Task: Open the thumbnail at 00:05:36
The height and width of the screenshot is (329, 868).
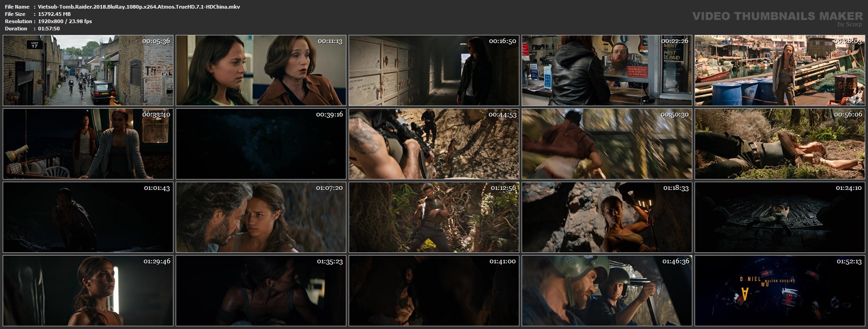Action: (88, 70)
